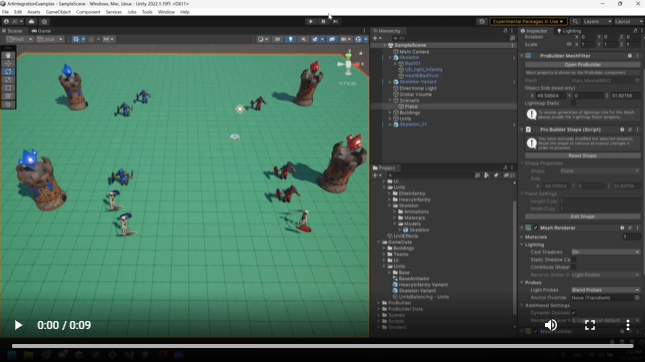
Task: Click the Reset Shape button
Action: click(x=582, y=156)
